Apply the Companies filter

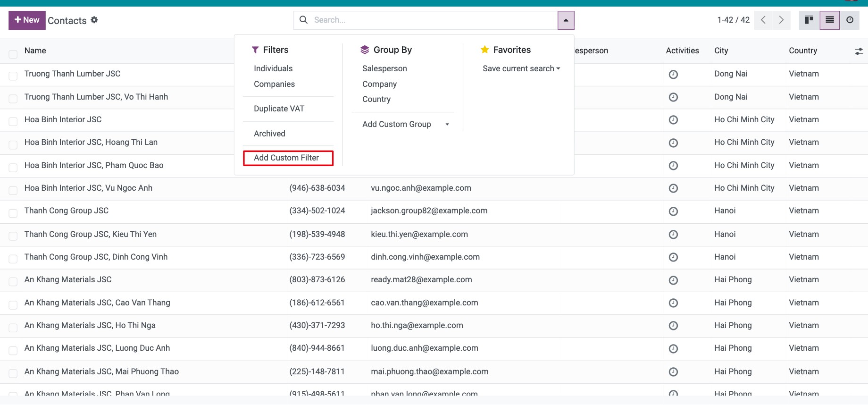tap(274, 84)
